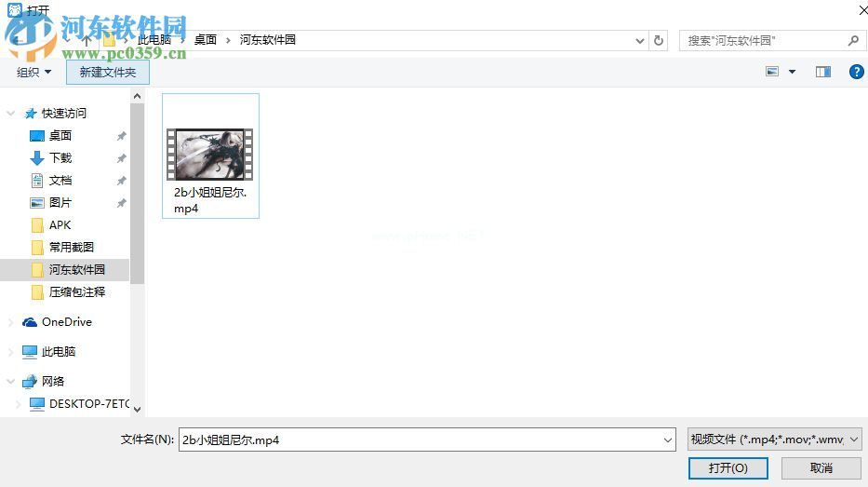
Task: Open the help question mark icon
Action: click(857, 72)
